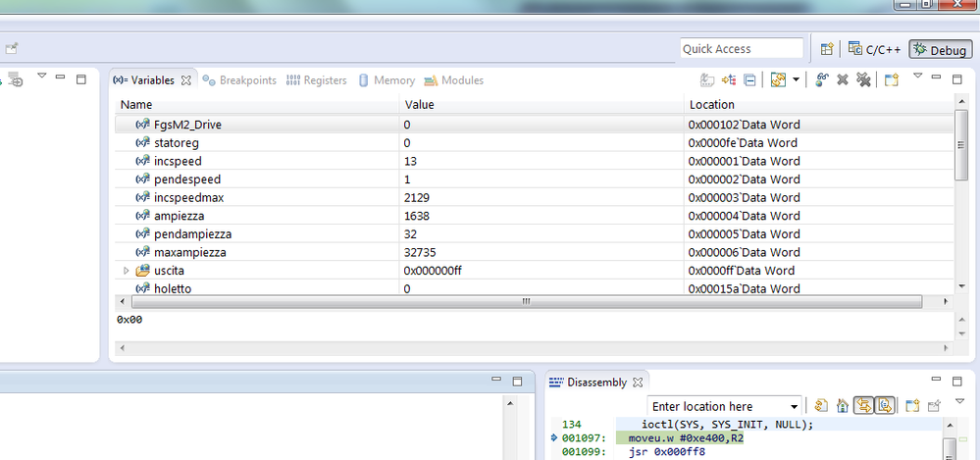Image resolution: width=980 pixels, height=460 pixels.
Task: Click the value 2129 of incspeedmax
Action: (417, 197)
